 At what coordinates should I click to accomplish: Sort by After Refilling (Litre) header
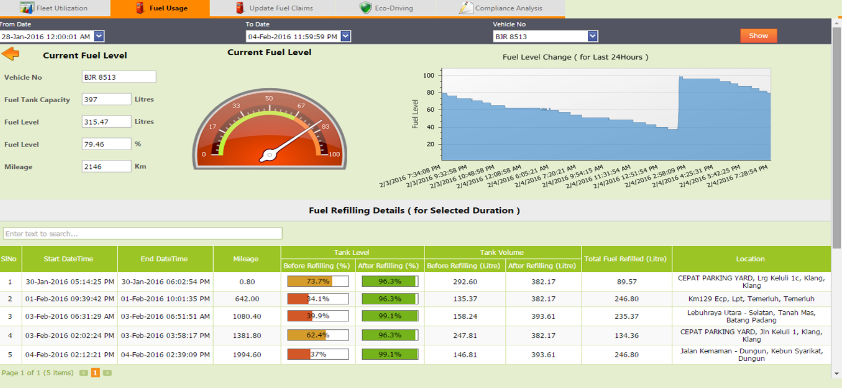click(543, 266)
